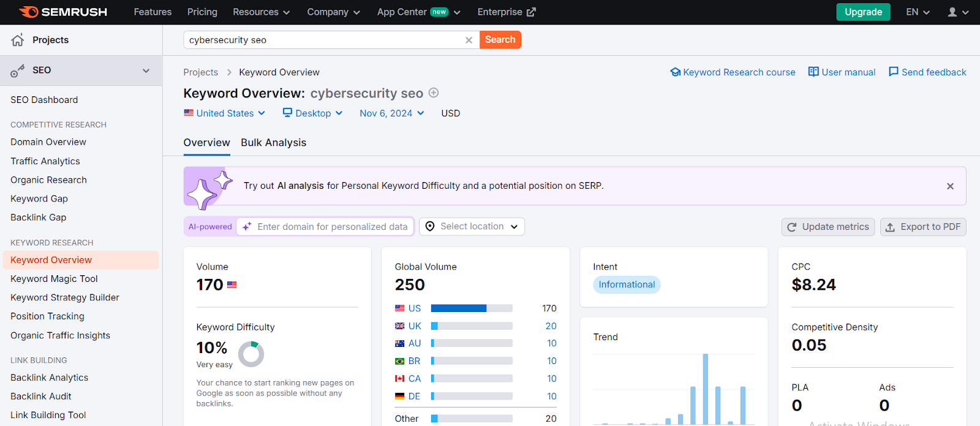
Task: Click the location pin icon
Action: 430,226
